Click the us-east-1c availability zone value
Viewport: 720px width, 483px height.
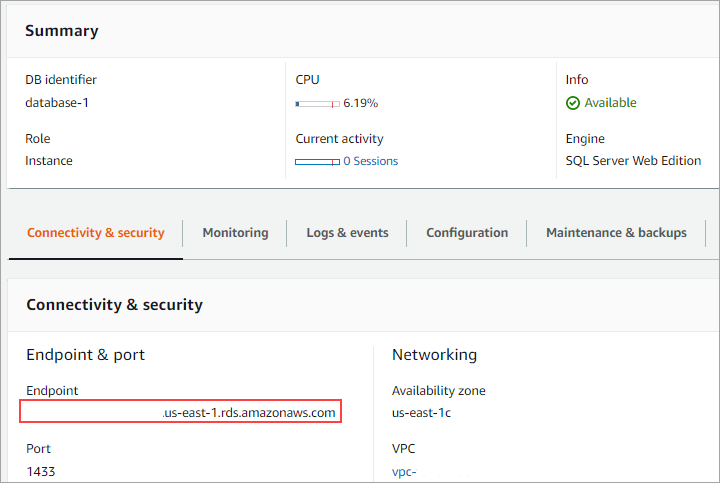(421, 412)
